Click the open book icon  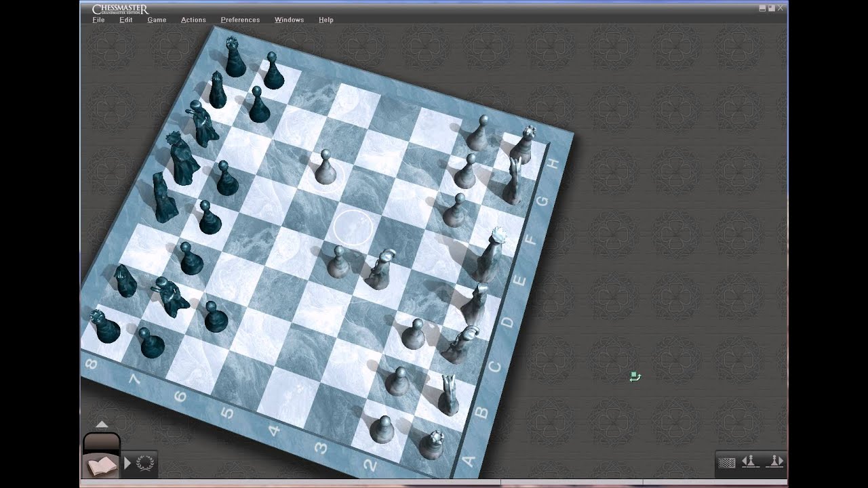(101, 466)
